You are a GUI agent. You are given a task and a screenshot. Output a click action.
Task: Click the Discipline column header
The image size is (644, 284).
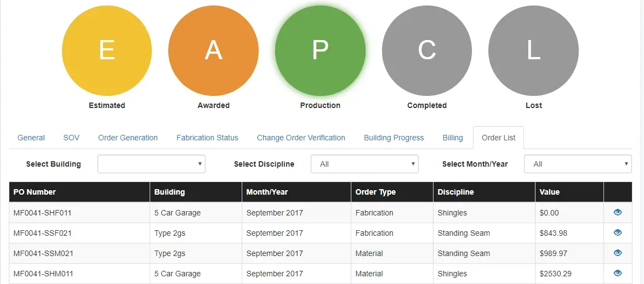pos(484,192)
